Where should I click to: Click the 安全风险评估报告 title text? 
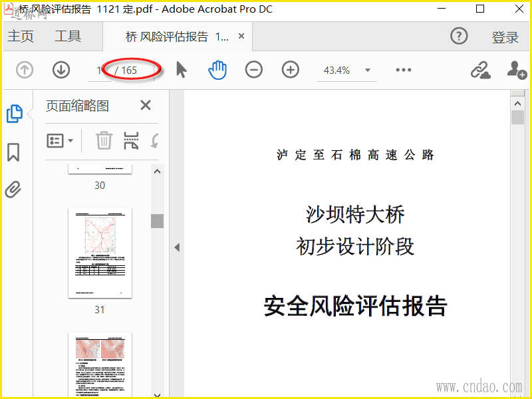355,306
